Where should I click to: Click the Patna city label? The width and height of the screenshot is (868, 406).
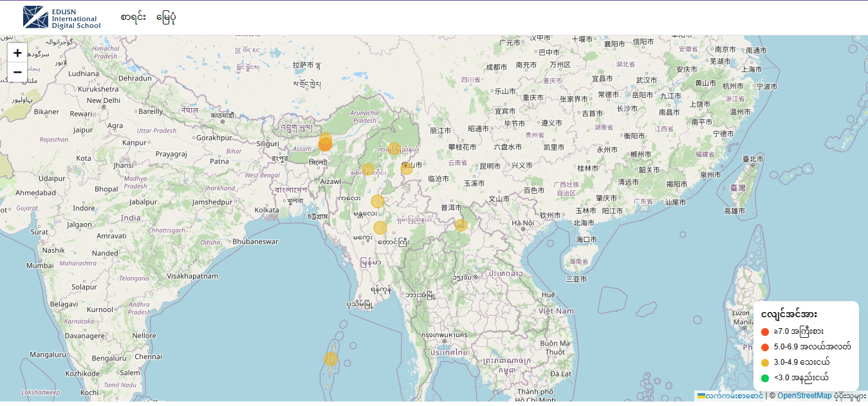click(219, 161)
